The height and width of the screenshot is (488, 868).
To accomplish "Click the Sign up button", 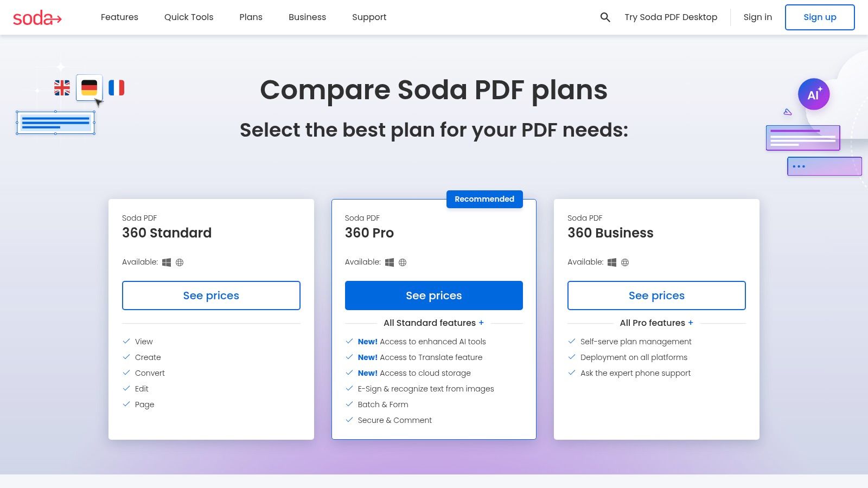I will click(820, 17).
